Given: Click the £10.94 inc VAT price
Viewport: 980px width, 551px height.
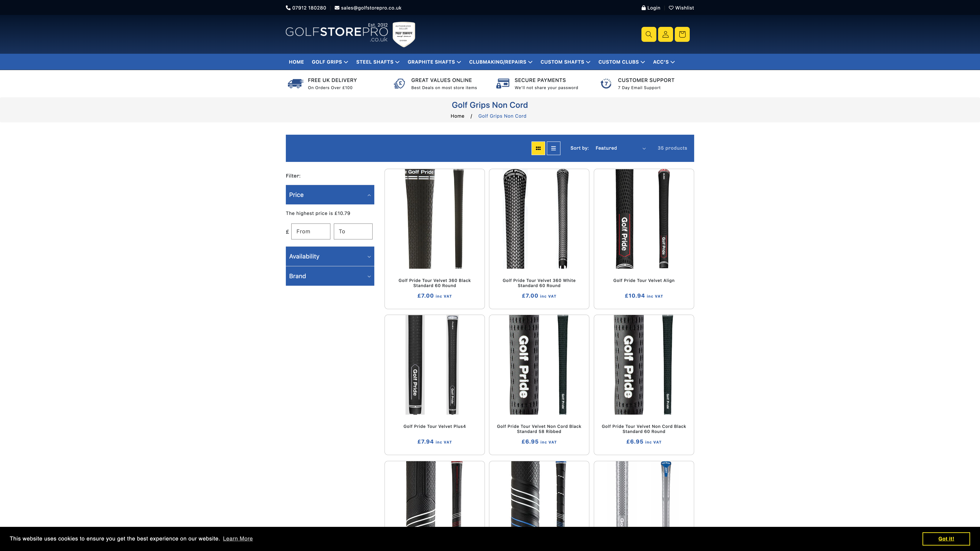Looking at the screenshot, I should coord(644,296).
